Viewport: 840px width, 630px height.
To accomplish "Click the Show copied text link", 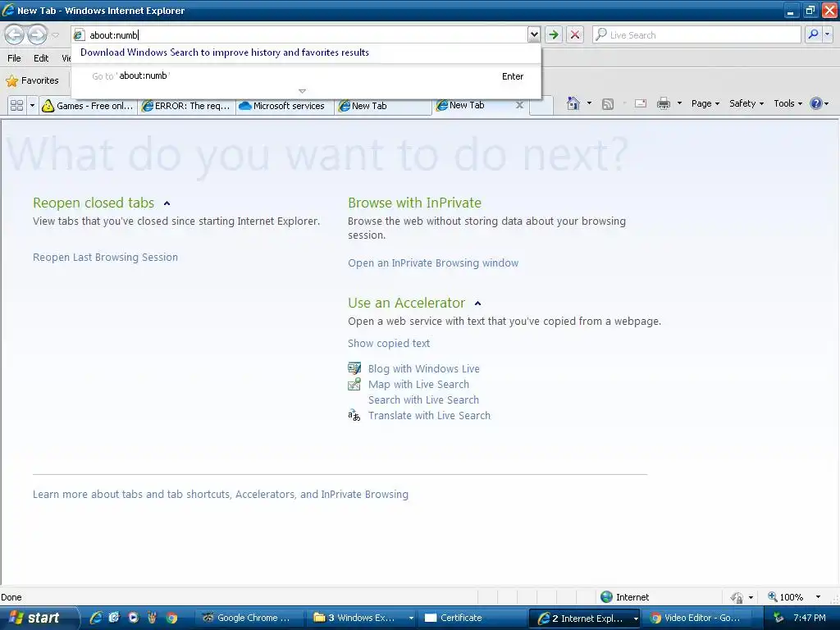I will coord(389,344).
